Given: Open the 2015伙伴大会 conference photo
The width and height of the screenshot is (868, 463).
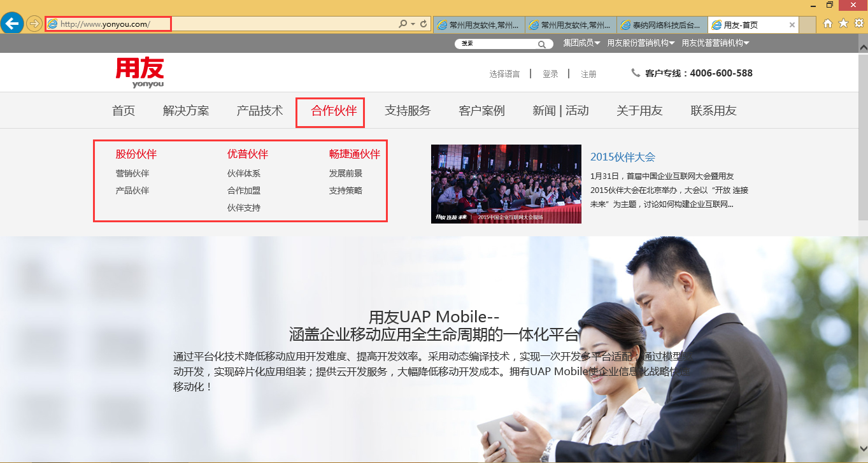Looking at the screenshot, I should (506, 184).
